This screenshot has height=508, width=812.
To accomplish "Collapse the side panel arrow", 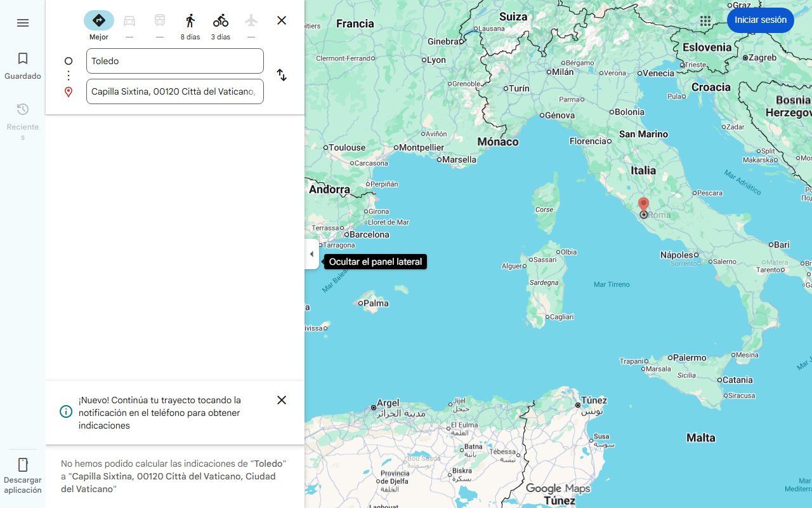I will click(x=311, y=254).
